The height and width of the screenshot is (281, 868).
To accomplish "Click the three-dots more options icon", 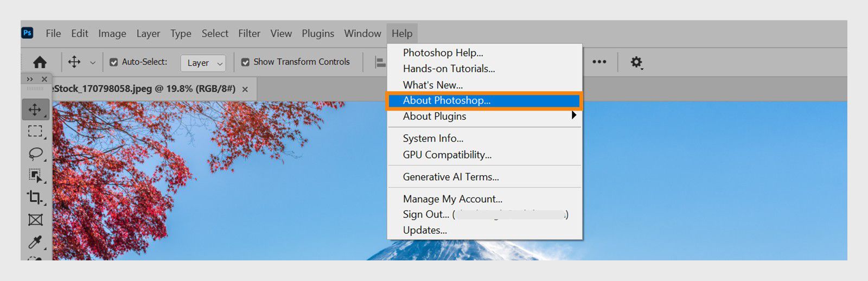I will click(599, 62).
